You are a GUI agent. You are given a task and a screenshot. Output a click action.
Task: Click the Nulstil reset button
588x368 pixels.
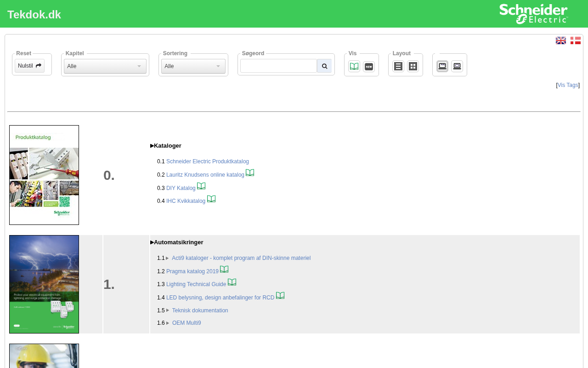point(30,66)
